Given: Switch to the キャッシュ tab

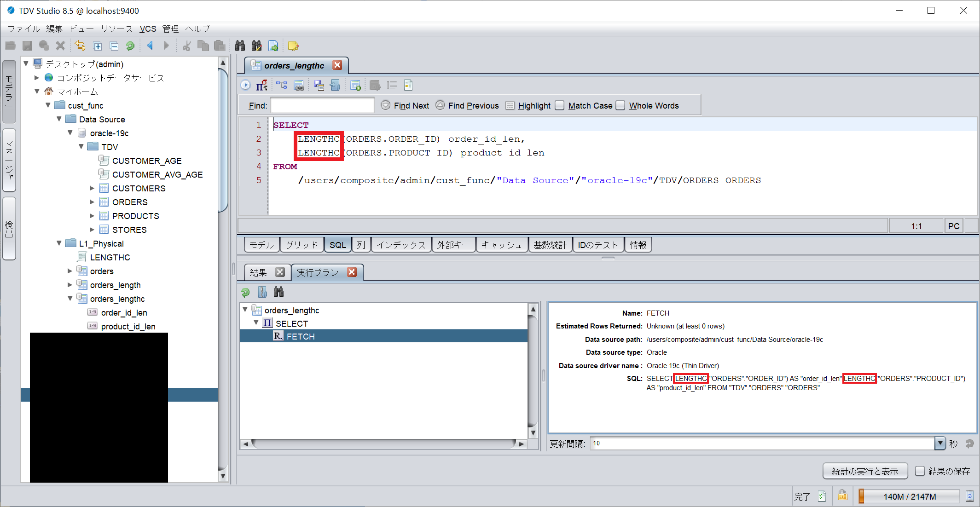Looking at the screenshot, I should coord(502,245).
